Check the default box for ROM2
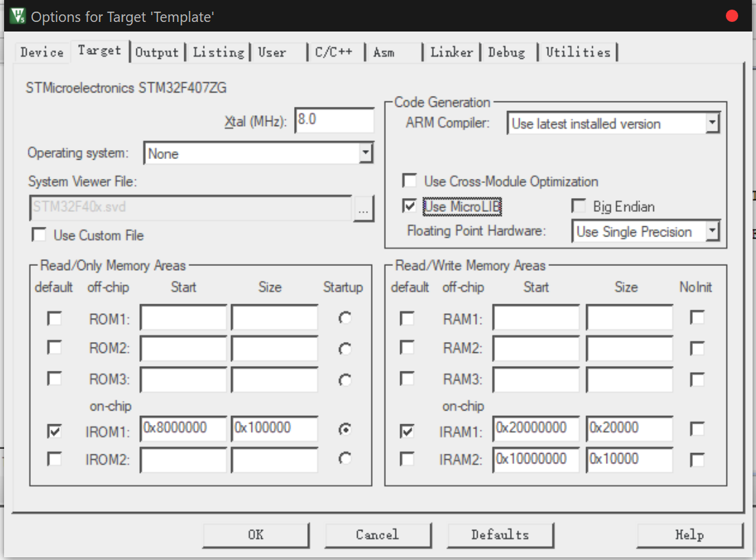This screenshot has height=560, width=756. (x=54, y=348)
